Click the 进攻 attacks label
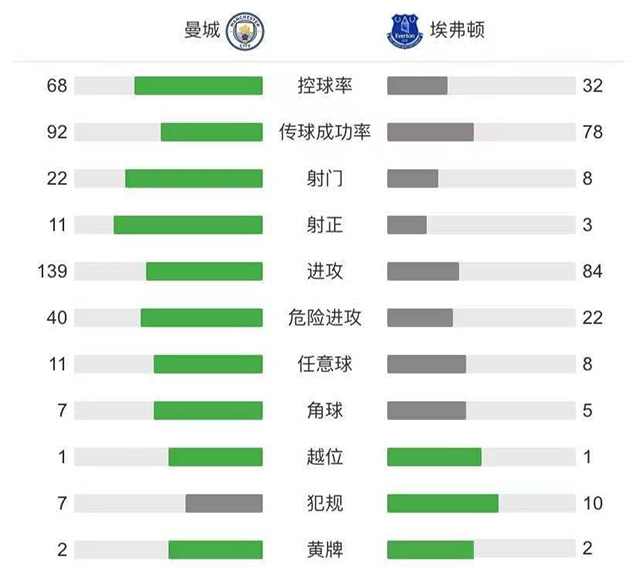 [325, 271]
